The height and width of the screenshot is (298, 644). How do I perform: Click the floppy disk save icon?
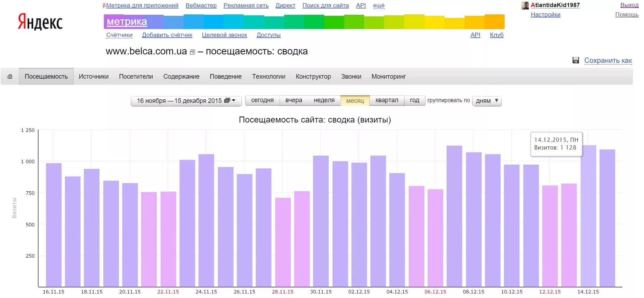point(576,60)
